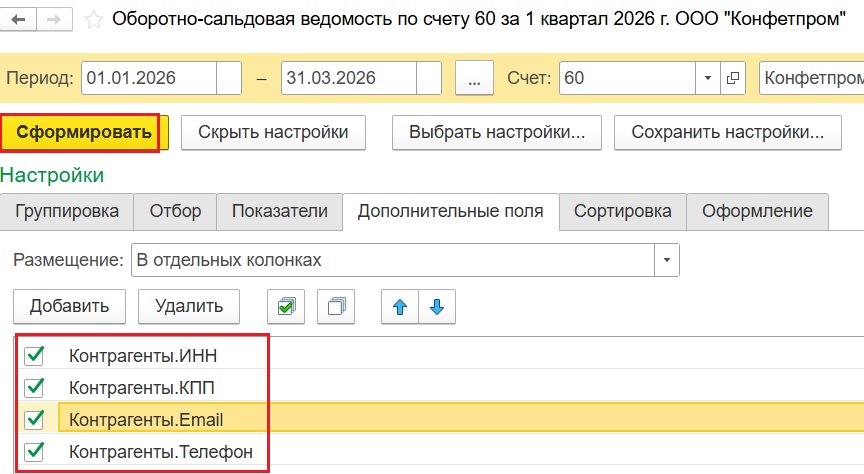Move selected field up with blue arrow
Image resolution: width=864 pixels, height=474 pixels.
click(x=400, y=306)
